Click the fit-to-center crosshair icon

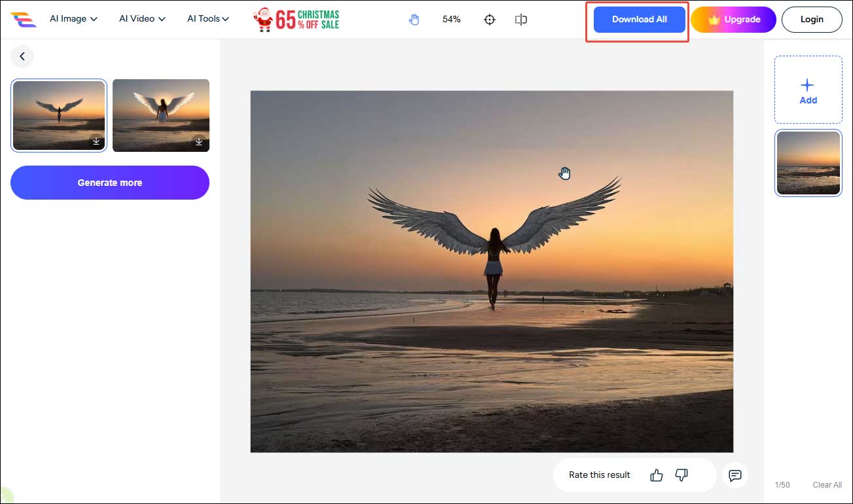[489, 19]
